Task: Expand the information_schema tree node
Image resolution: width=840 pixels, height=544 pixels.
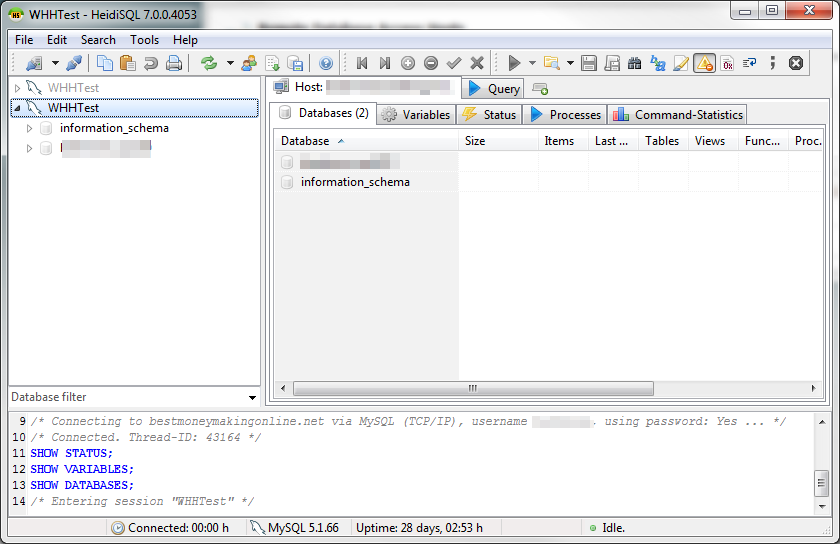Action: [30, 128]
